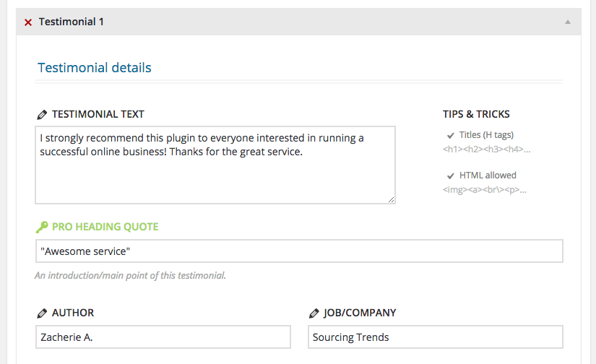Click the textarea resize handle corner
Viewport: 596px width, 364px height.
[x=391, y=199]
